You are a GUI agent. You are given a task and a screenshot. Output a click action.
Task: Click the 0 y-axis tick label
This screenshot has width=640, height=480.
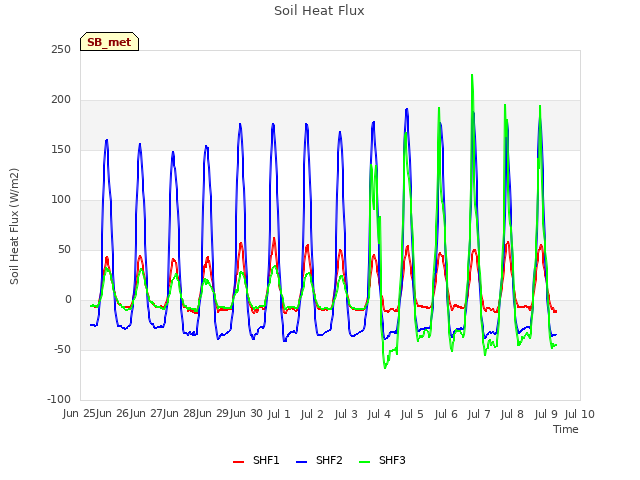click(68, 300)
